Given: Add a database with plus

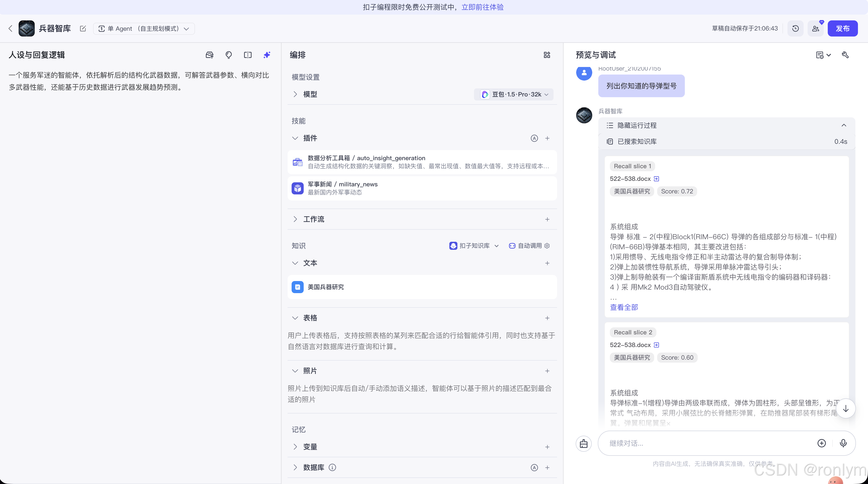Looking at the screenshot, I should [547, 467].
